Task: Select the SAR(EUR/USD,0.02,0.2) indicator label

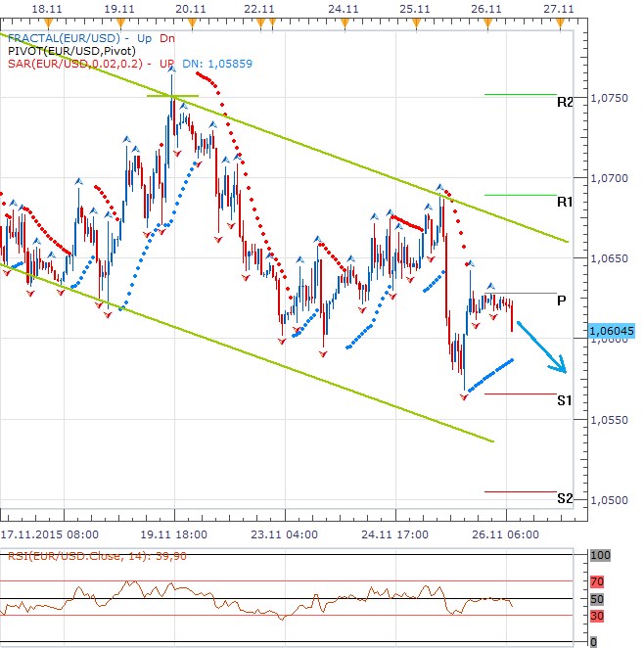Action: (80, 63)
